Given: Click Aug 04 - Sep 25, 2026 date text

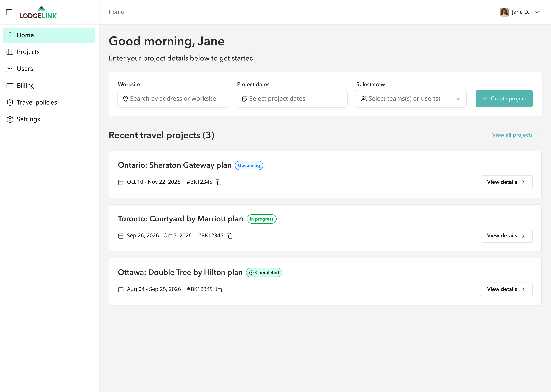Looking at the screenshot, I should pos(154,289).
